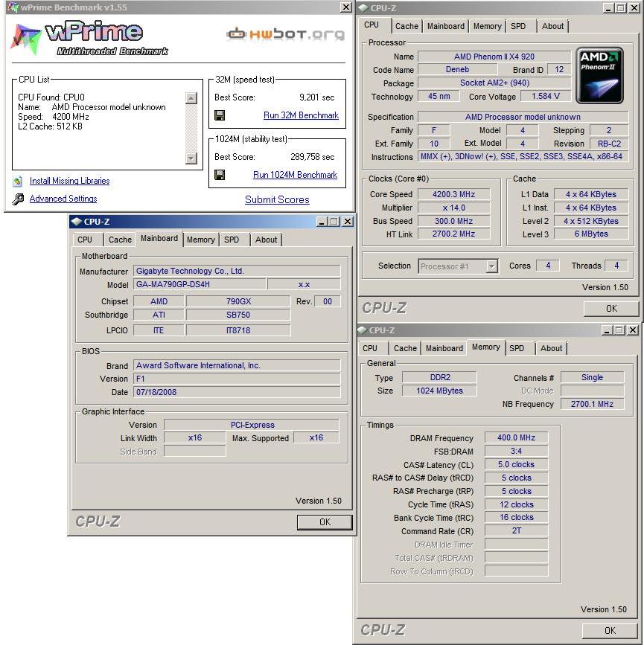
Task: Close the CPU-Z Mainboard window
Action: point(348,222)
